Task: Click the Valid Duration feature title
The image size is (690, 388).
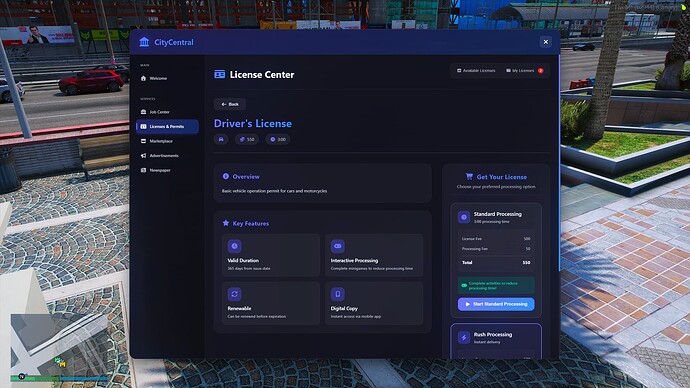Action: click(243, 260)
